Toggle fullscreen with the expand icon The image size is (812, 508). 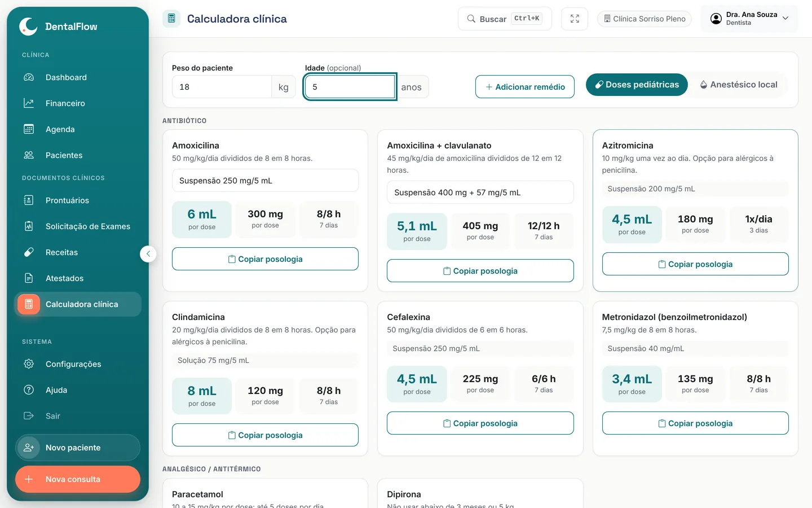click(x=575, y=19)
